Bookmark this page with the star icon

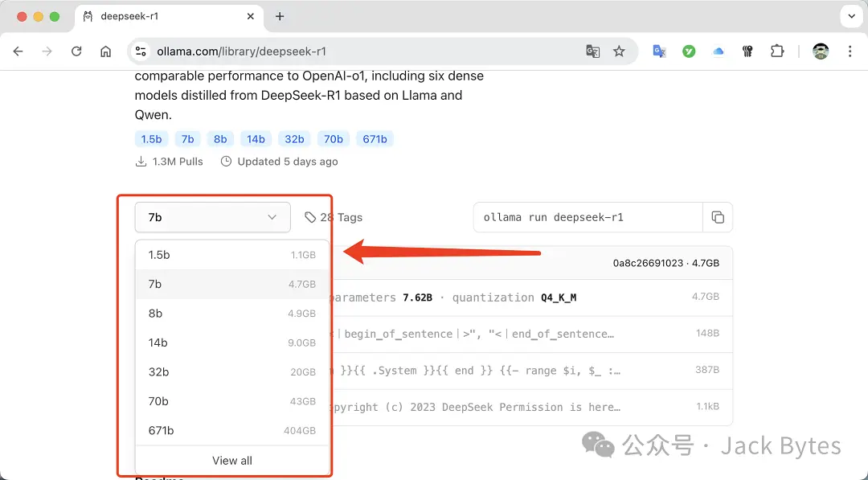point(619,51)
